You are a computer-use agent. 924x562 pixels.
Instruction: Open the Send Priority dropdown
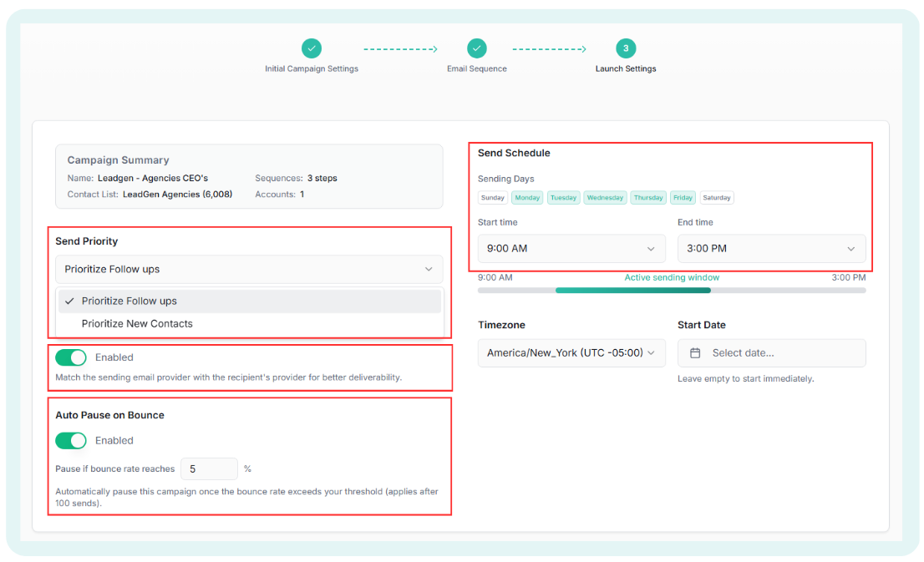click(249, 269)
